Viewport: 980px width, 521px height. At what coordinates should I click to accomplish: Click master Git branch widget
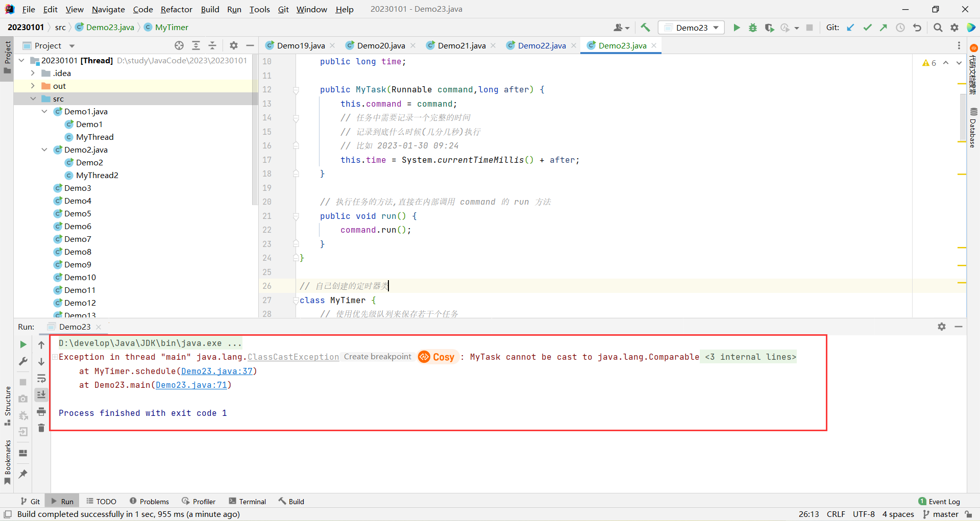click(x=941, y=514)
